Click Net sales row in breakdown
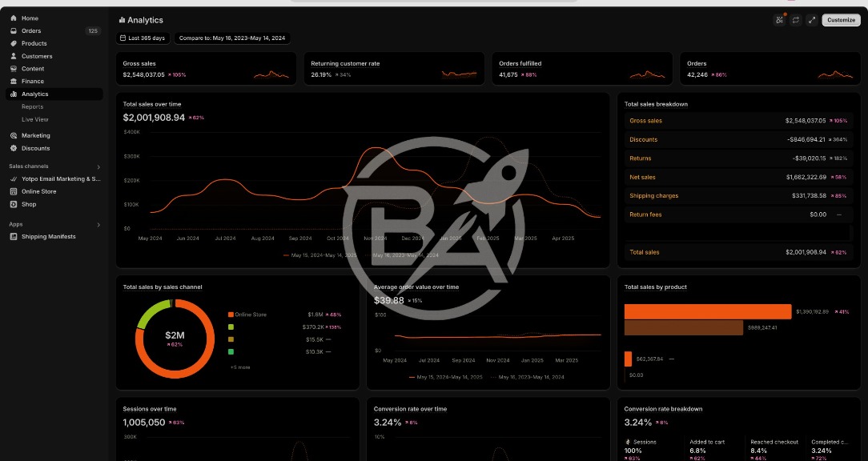This screenshot has height=461, width=868. [738, 177]
